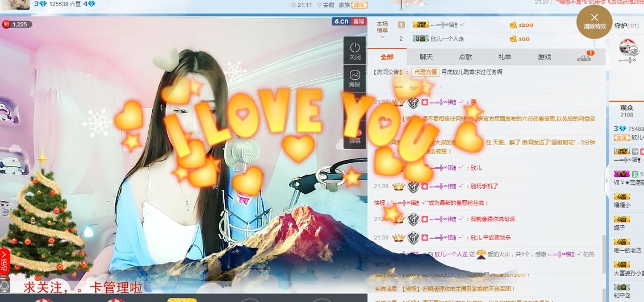The image size is (644, 302).
Task: Click the 21:11 start time clock
Action: [302, 5]
